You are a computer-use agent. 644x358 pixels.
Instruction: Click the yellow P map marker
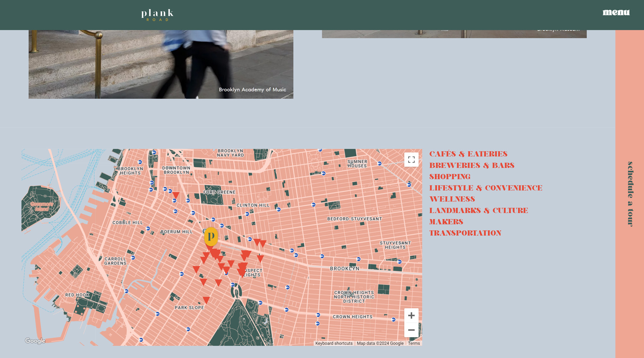coord(211,236)
